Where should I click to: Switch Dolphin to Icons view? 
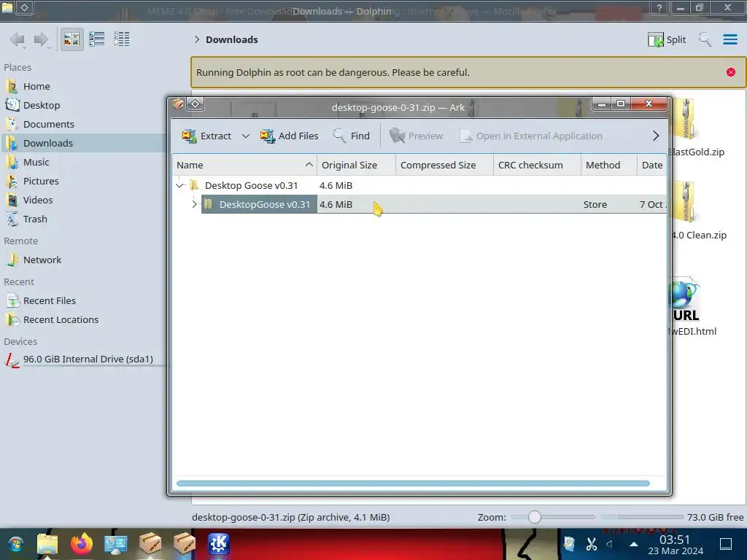click(72, 39)
